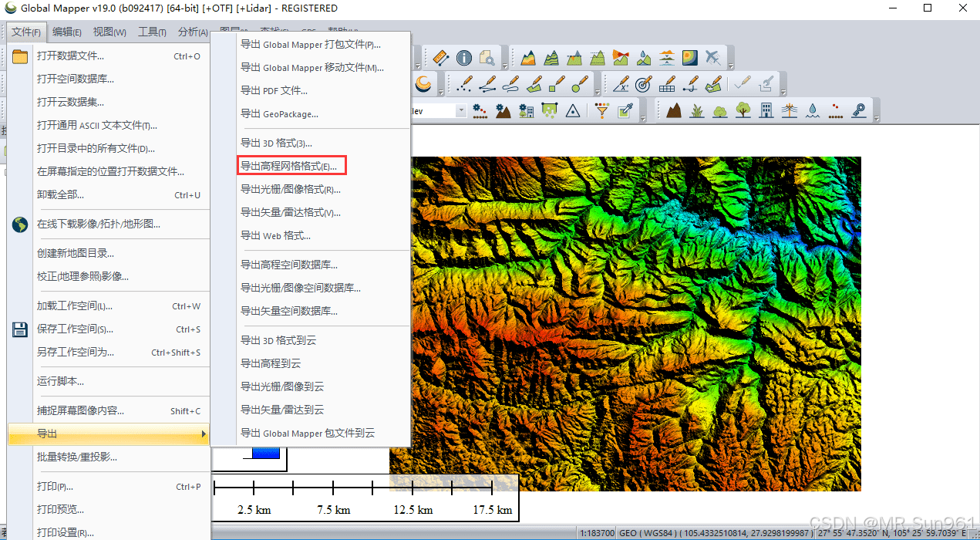980x540 pixels.
Task: Click the yellow-blue density grid icon
Action: 690,58
